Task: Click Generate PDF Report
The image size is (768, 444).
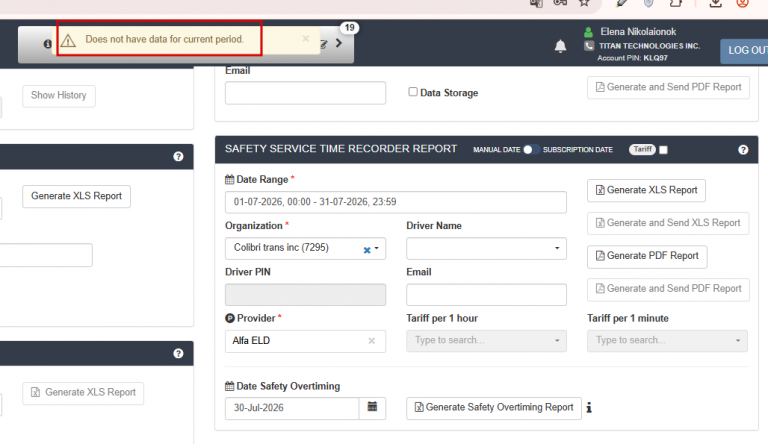Action: tap(647, 256)
